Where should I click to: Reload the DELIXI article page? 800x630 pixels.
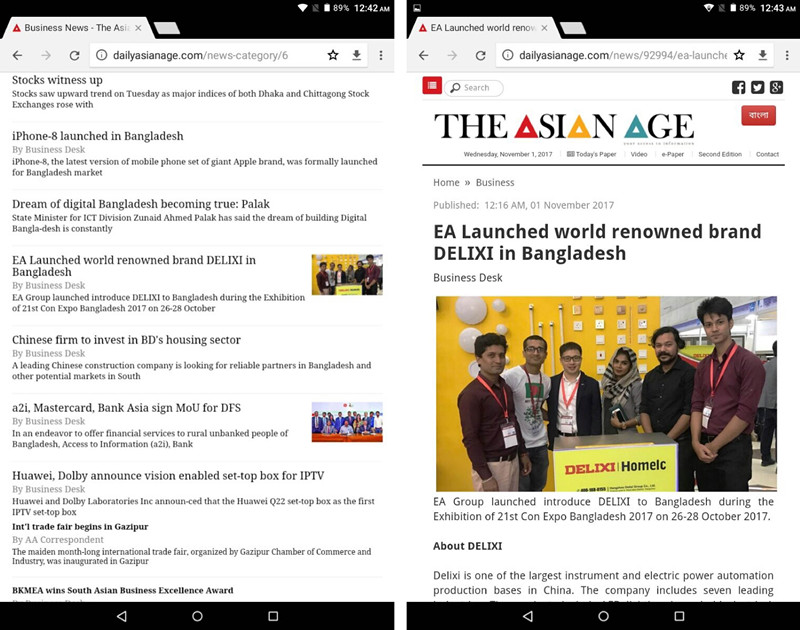pos(480,55)
